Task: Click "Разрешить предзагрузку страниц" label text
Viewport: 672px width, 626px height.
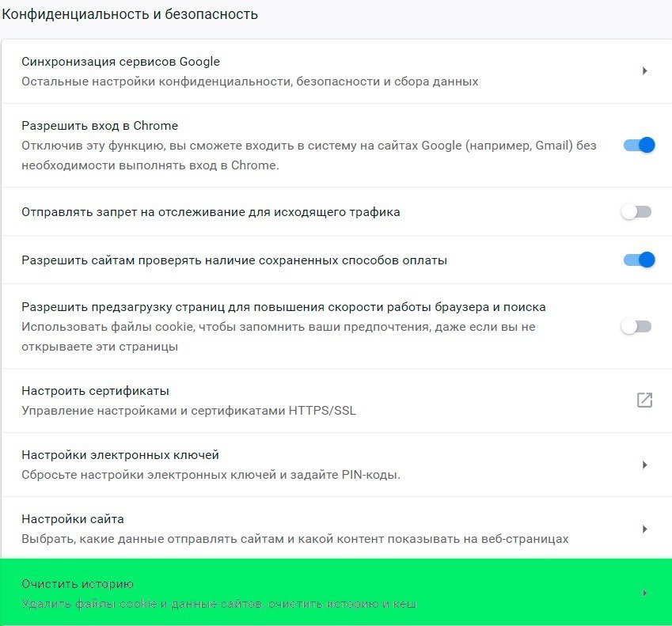Action: click(x=283, y=307)
